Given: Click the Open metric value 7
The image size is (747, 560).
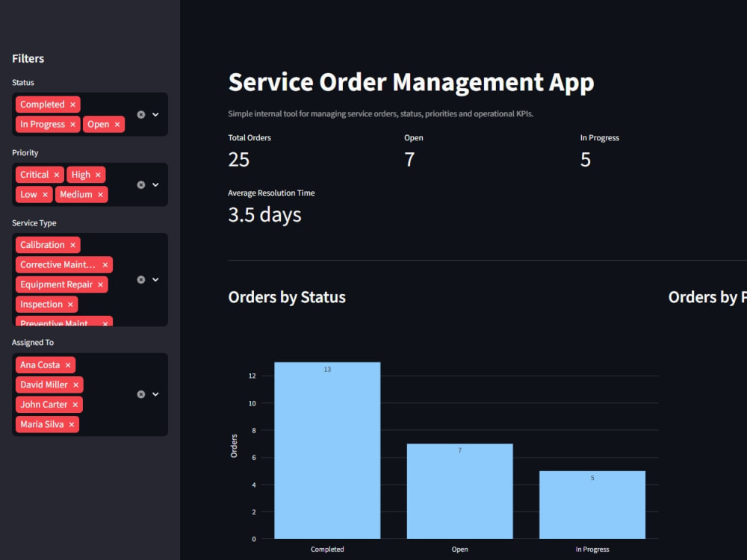Looking at the screenshot, I should (x=409, y=160).
